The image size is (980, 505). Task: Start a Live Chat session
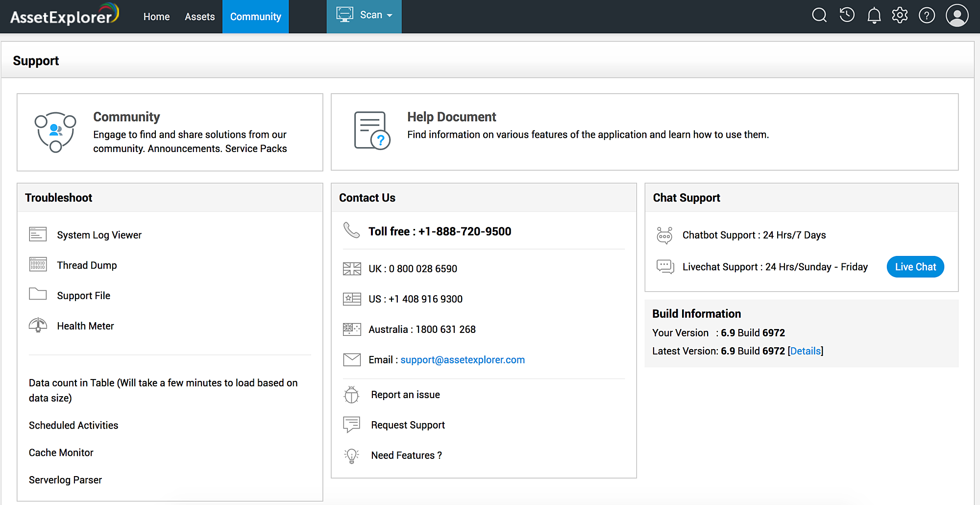coord(915,267)
